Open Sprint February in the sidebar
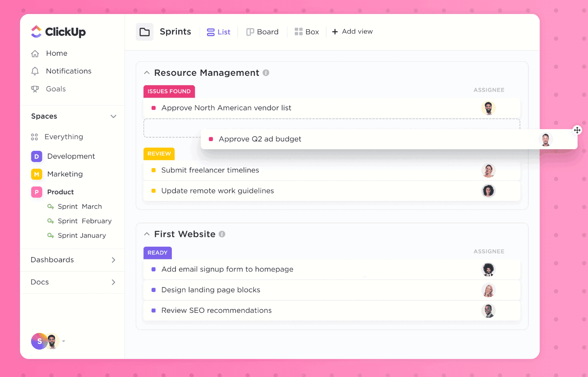Screen dimensions: 588x377 pyautogui.click(x=85, y=221)
